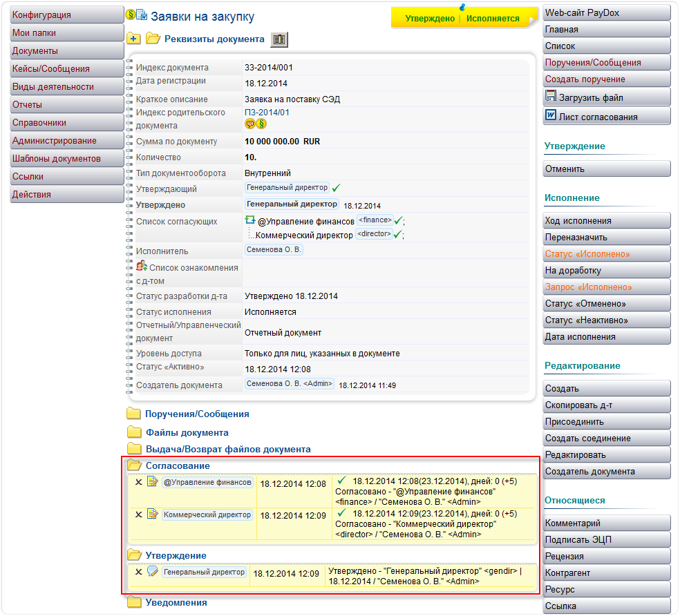The height and width of the screenshot is (616, 680).
Task: Open parent document link ПЗ-2014/01
Action: pyautogui.click(x=267, y=112)
